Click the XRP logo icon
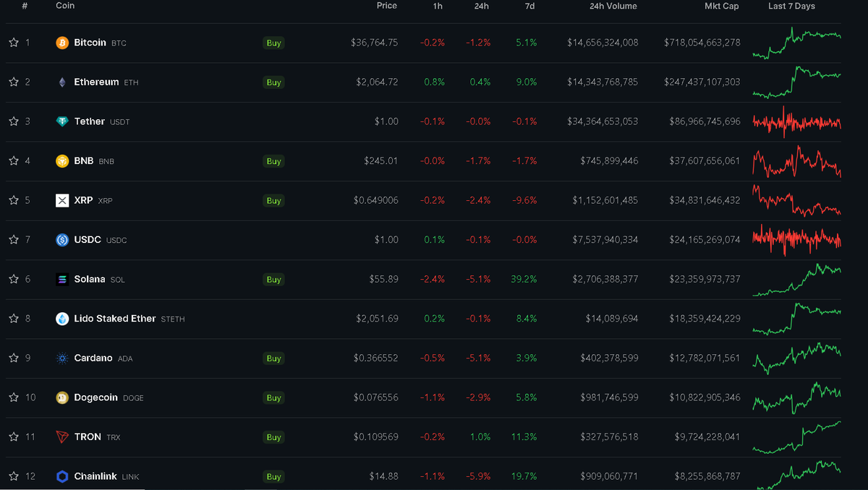This screenshot has width=868, height=490. pyautogui.click(x=62, y=200)
